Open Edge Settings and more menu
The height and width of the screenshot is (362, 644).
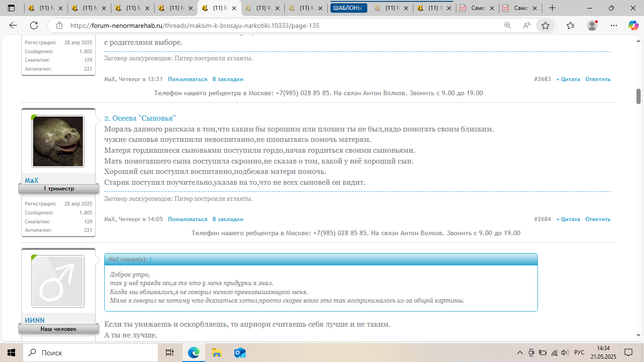click(613, 25)
